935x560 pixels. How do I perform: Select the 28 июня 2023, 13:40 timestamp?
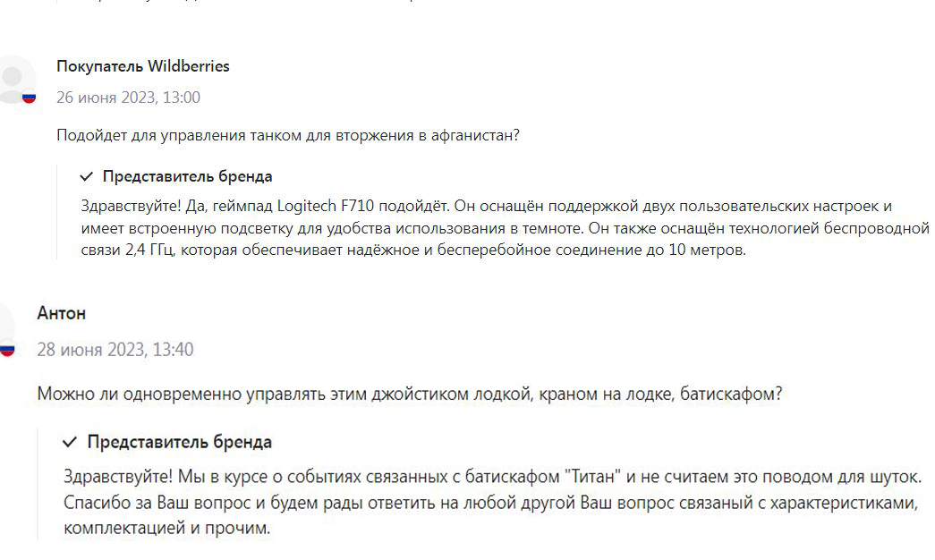115,350
